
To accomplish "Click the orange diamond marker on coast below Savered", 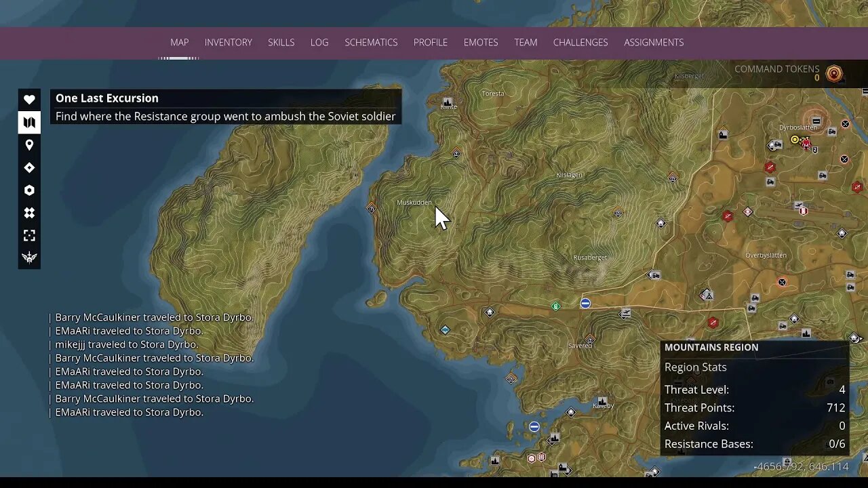I will (511, 378).
